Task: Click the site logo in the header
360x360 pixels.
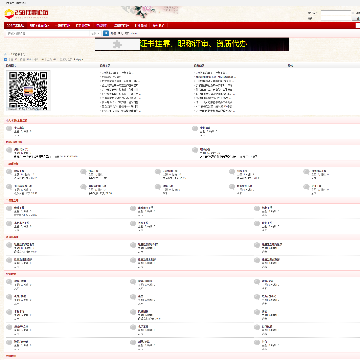Action: pyautogui.click(x=27, y=14)
